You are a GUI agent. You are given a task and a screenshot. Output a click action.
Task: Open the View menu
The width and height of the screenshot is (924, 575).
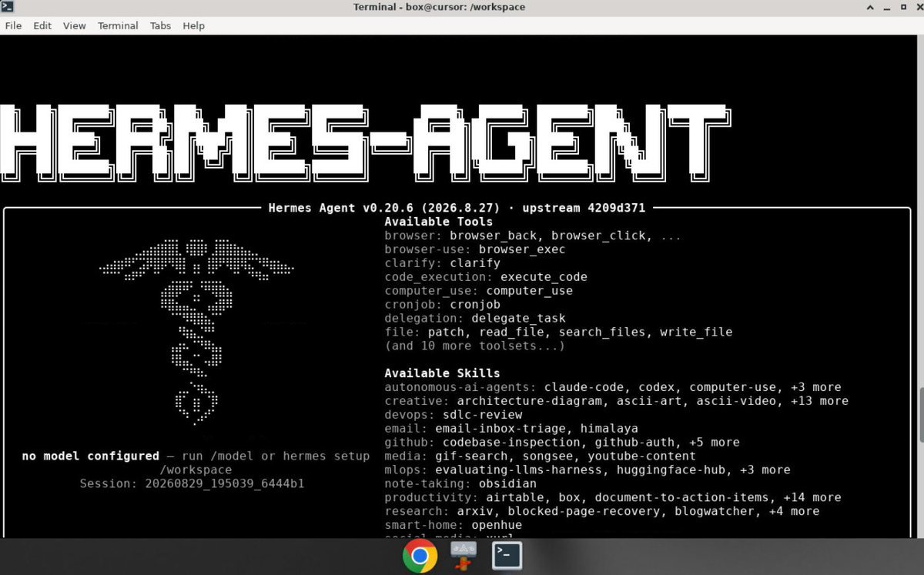click(x=75, y=25)
